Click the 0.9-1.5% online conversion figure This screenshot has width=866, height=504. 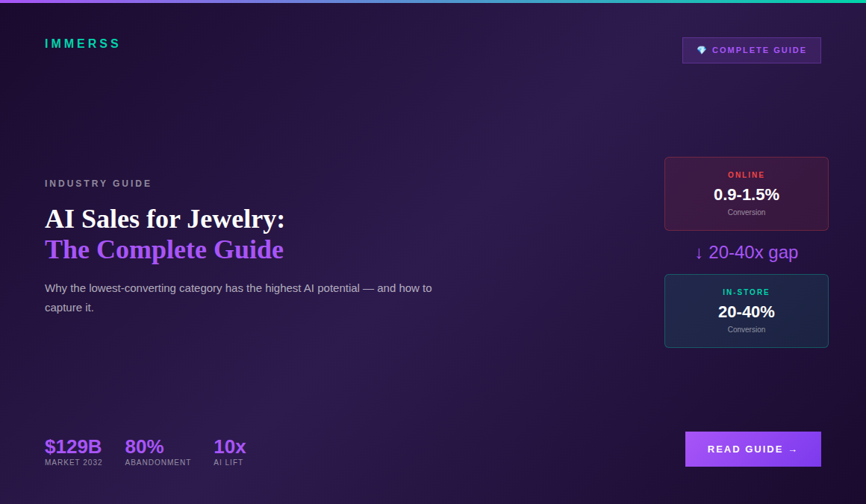coord(746,194)
